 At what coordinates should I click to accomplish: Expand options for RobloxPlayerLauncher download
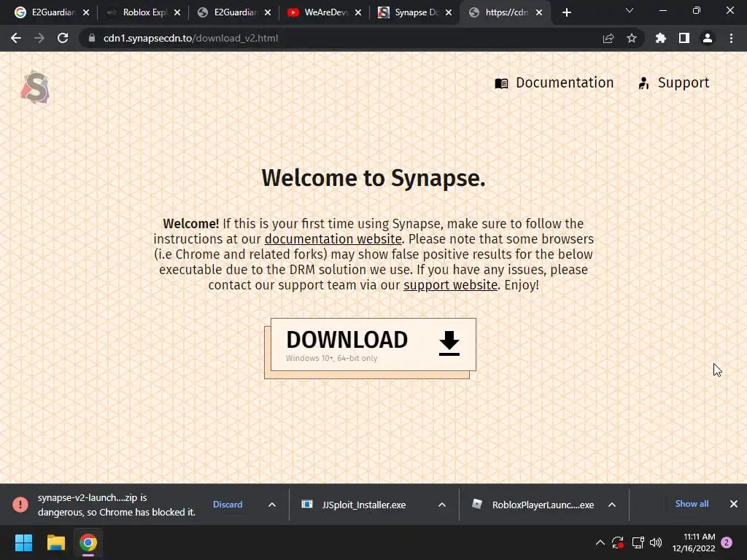(612, 505)
